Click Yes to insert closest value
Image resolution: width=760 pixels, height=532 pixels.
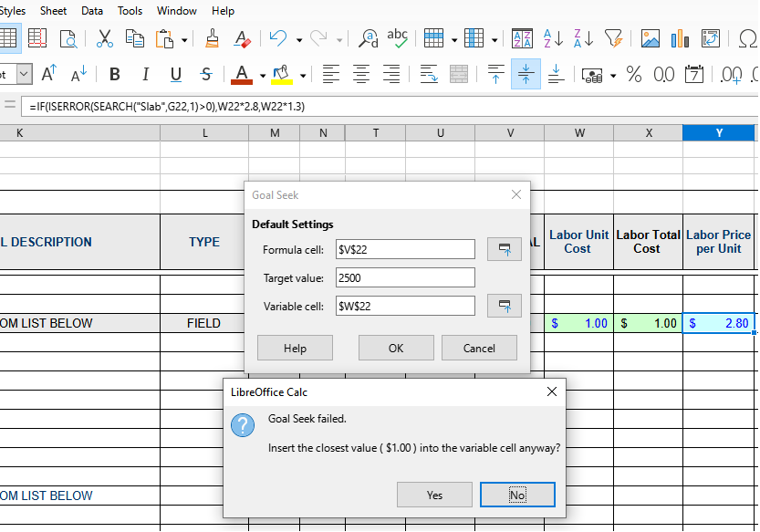[x=434, y=495]
